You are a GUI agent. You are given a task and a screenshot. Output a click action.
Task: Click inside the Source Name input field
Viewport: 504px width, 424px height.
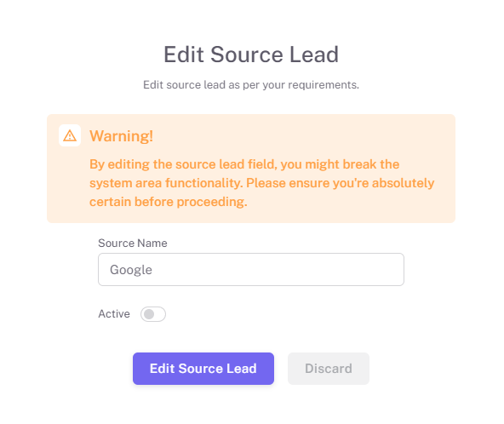(251, 269)
